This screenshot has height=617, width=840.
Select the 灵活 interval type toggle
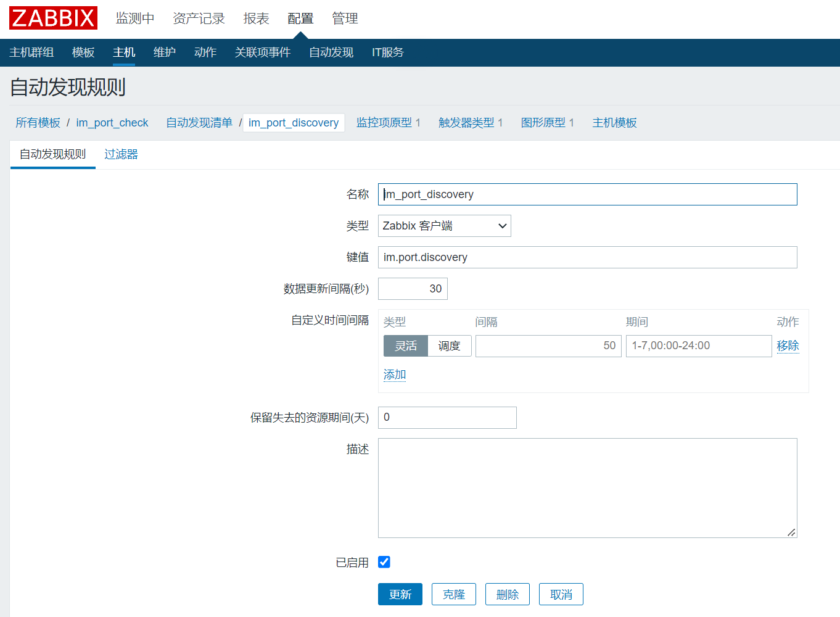click(x=406, y=346)
